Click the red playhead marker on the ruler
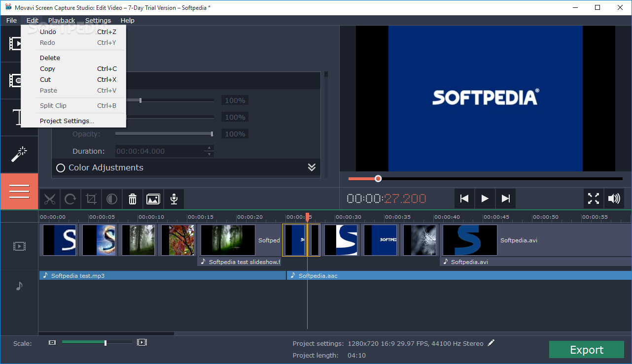The width and height of the screenshot is (632, 364). pyautogui.click(x=307, y=217)
